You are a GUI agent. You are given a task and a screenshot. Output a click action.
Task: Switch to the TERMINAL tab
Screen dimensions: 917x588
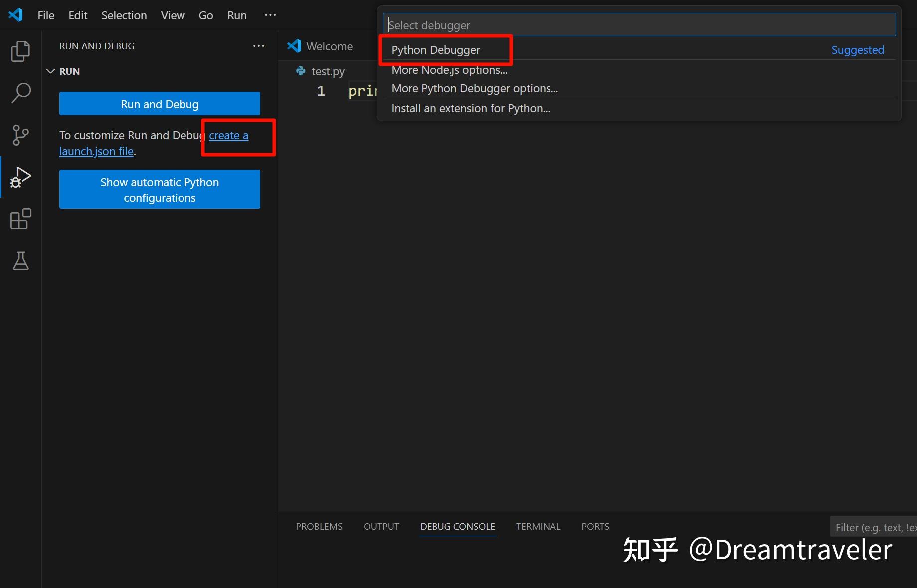538,526
